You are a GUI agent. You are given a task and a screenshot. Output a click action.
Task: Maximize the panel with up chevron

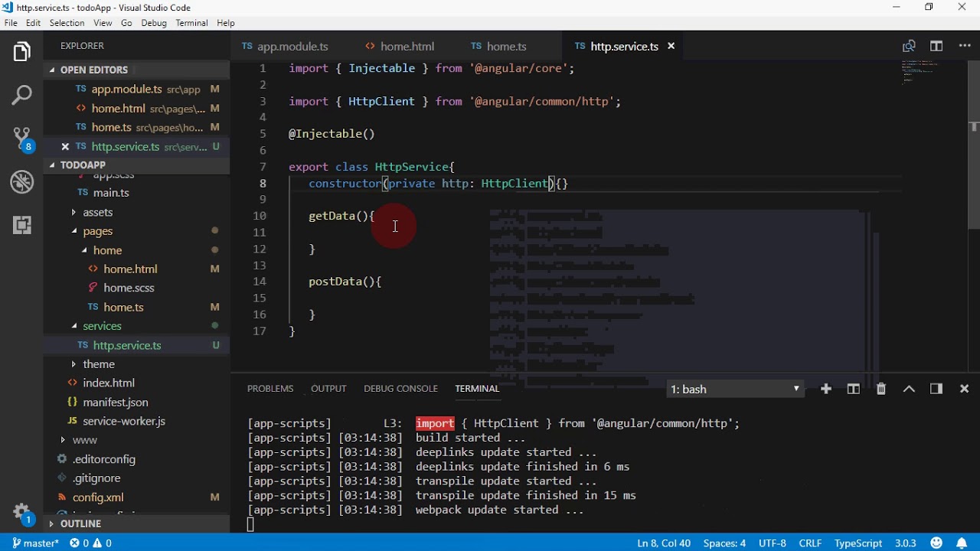tap(909, 390)
